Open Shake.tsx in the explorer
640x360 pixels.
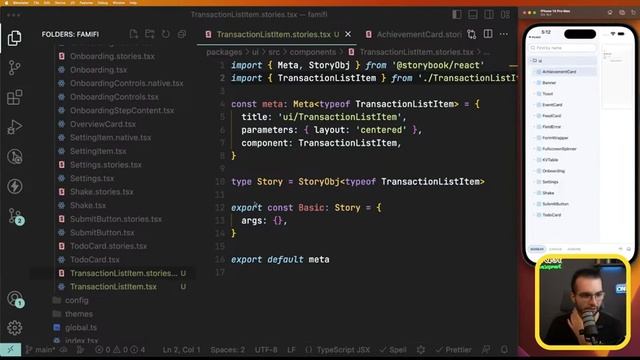[x=88, y=205]
